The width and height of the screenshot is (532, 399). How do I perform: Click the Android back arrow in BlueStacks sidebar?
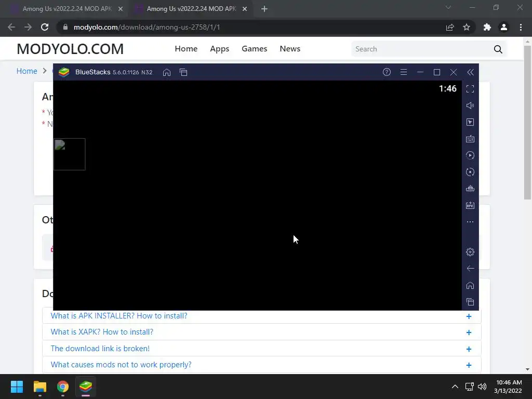[x=470, y=269]
